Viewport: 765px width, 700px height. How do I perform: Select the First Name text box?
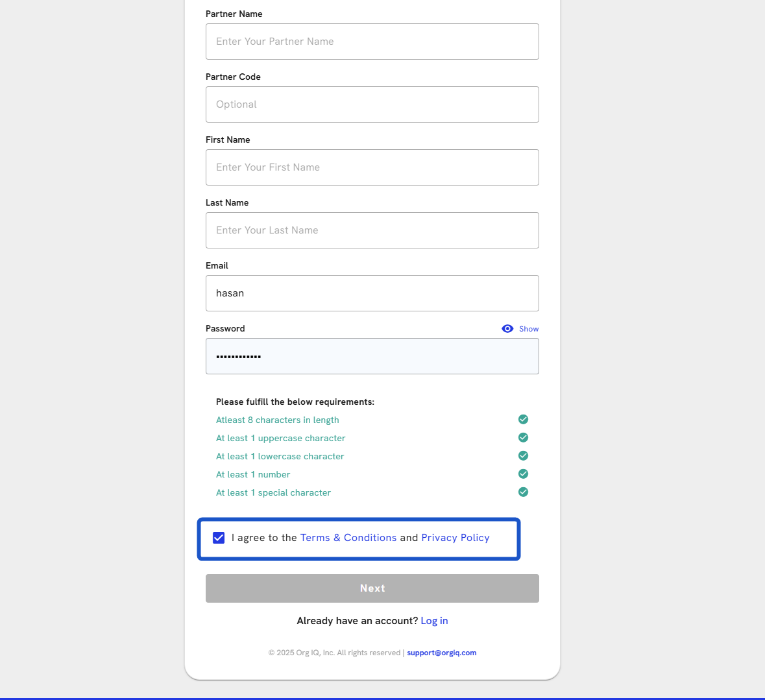(372, 167)
